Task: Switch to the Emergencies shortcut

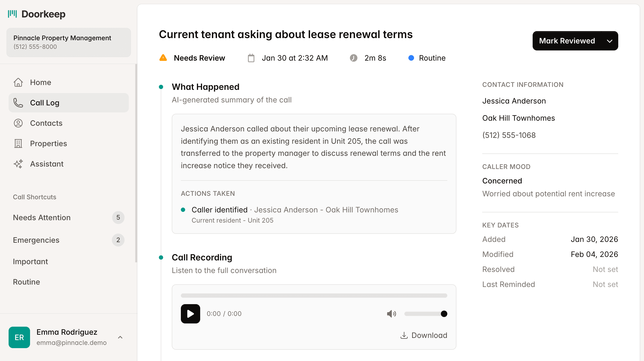Action: [36, 240]
